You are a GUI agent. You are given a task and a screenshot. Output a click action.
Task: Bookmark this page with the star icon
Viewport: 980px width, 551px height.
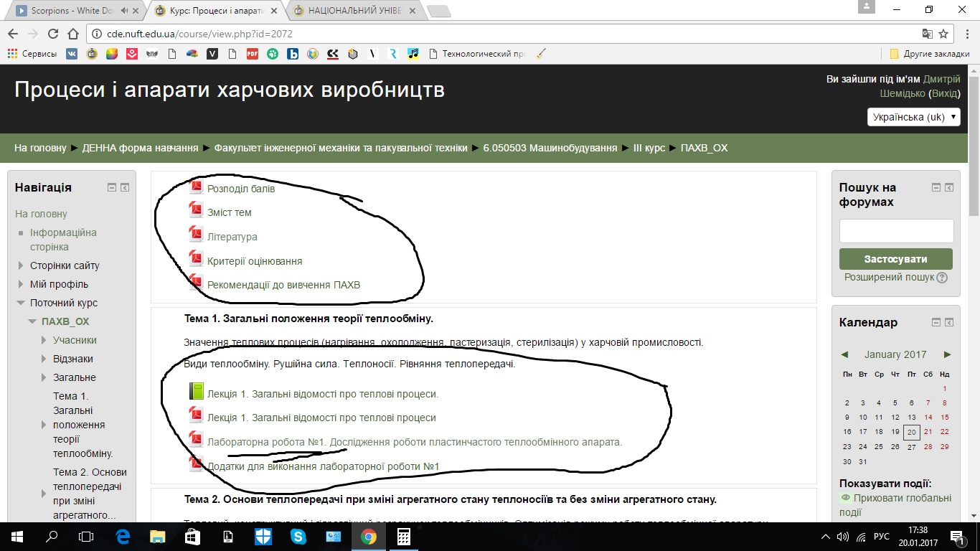pyautogui.click(x=943, y=34)
